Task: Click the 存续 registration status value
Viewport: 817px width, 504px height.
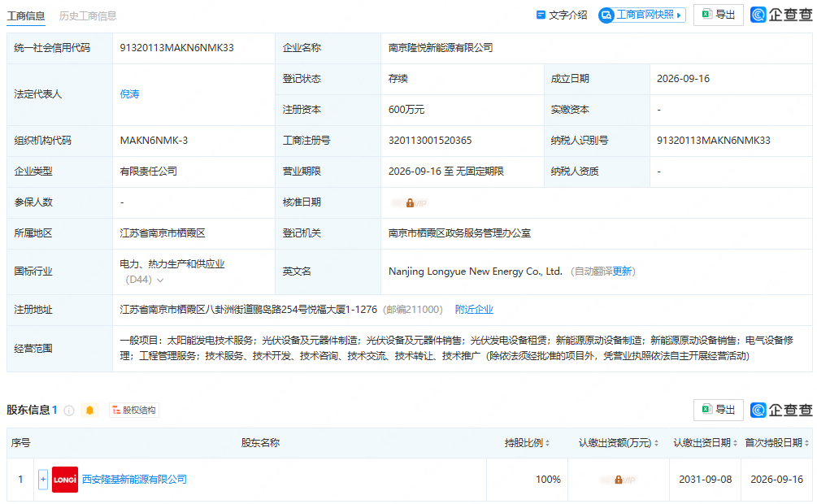Action: (398, 79)
